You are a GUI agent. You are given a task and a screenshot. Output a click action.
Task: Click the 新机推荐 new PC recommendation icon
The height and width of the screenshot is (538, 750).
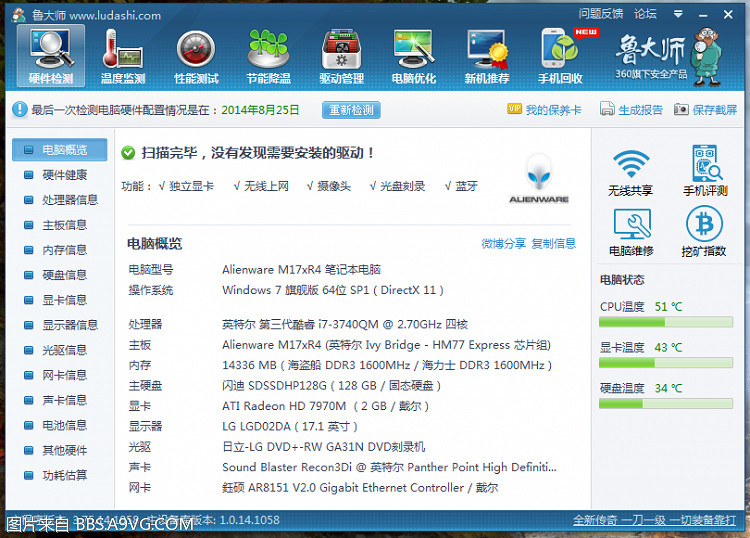[487, 56]
